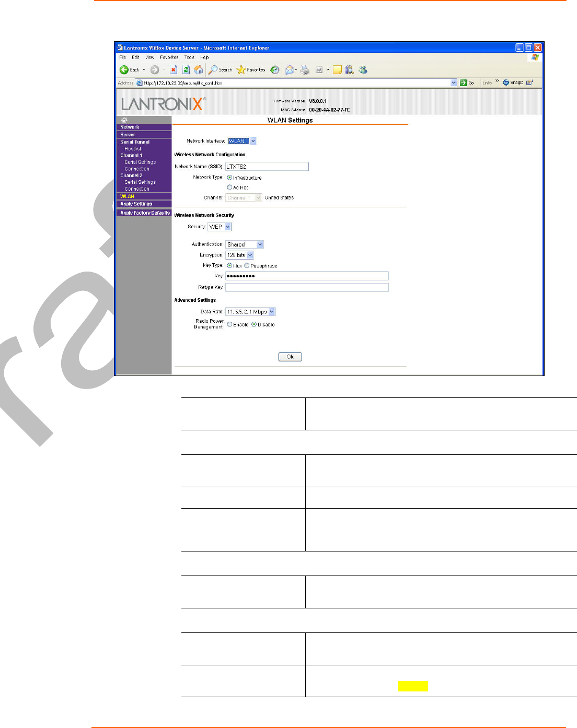577x728 pixels.
Task: Open Channel 1 Serial Settings
Action: point(140,162)
